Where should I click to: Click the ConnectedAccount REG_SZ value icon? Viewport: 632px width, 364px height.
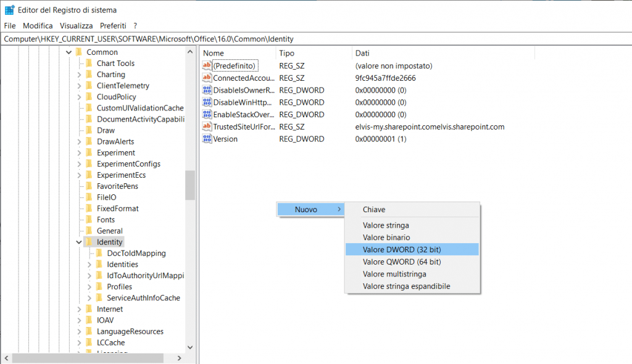[207, 78]
